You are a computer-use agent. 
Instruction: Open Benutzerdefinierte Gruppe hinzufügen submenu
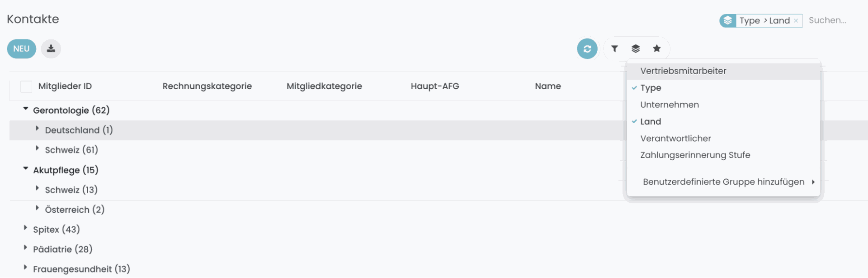723,182
